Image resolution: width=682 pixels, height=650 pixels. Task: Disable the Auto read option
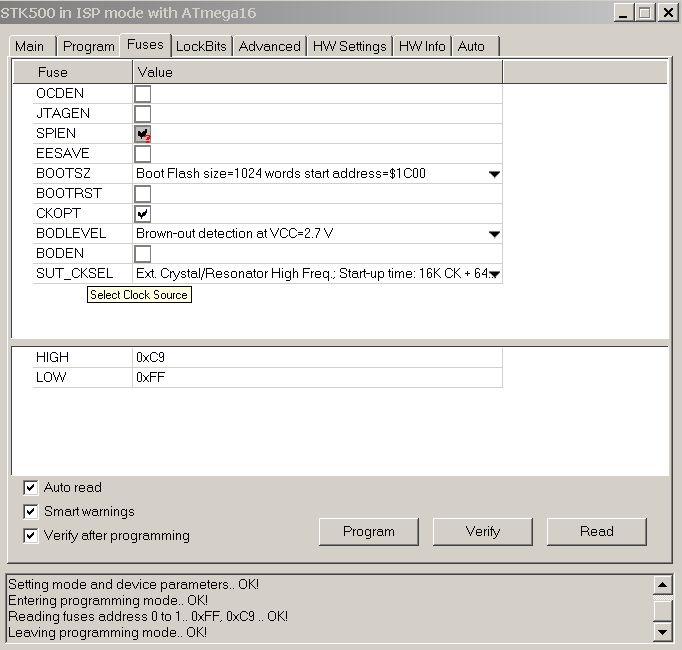pyautogui.click(x=30, y=487)
